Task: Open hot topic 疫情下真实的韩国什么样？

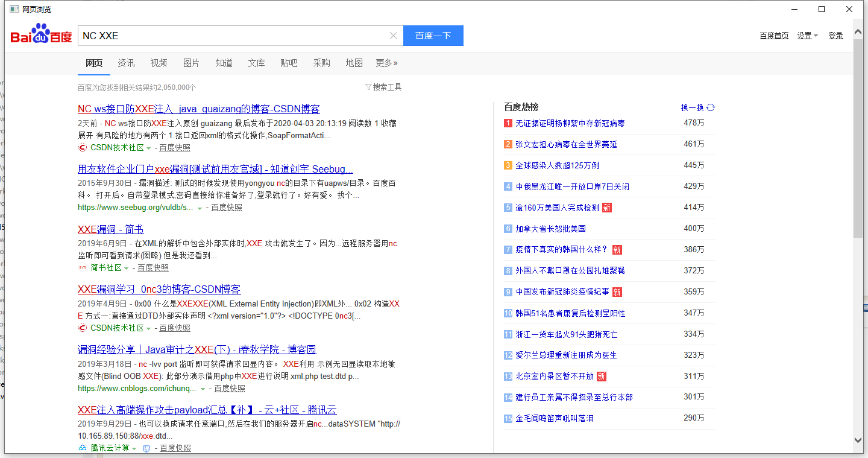Action: 562,250
